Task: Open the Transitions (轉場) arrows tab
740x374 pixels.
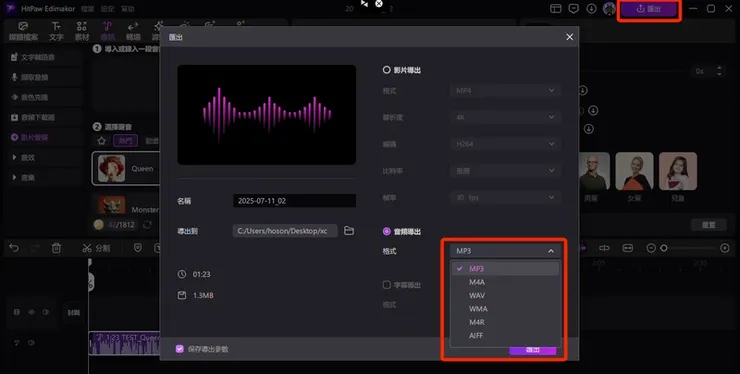Action: tap(133, 31)
